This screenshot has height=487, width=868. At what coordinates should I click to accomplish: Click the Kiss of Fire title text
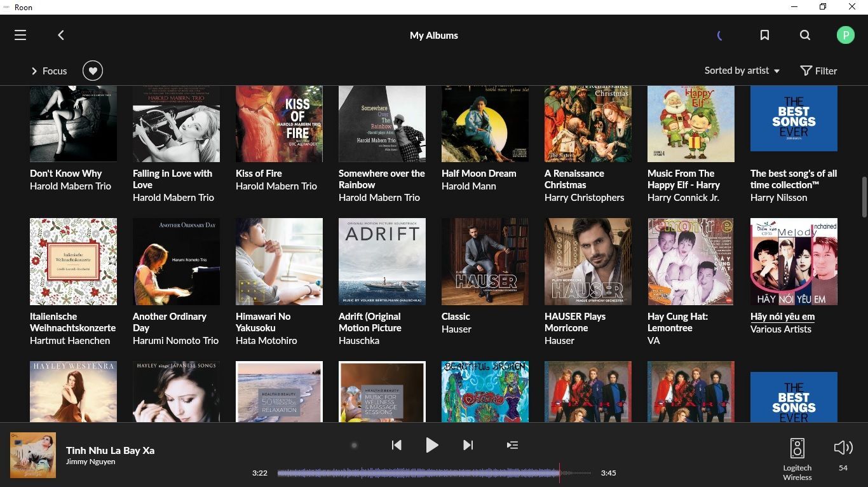(259, 174)
